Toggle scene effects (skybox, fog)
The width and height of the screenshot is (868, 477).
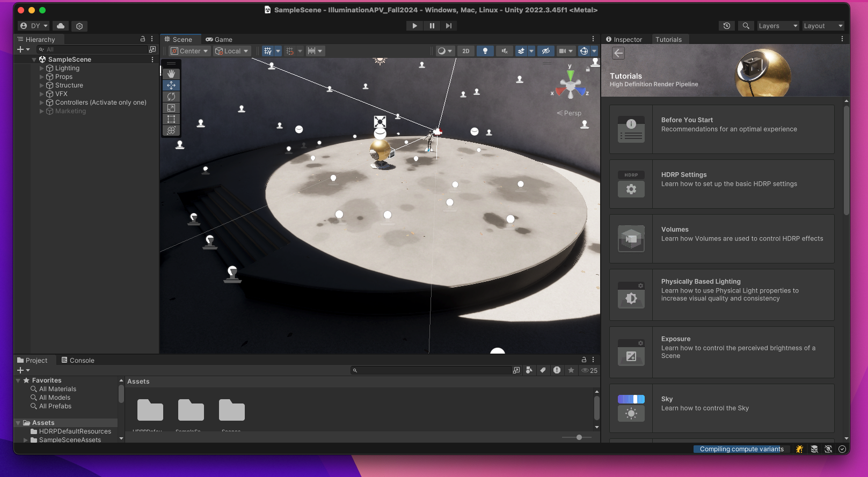(x=521, y=51)
